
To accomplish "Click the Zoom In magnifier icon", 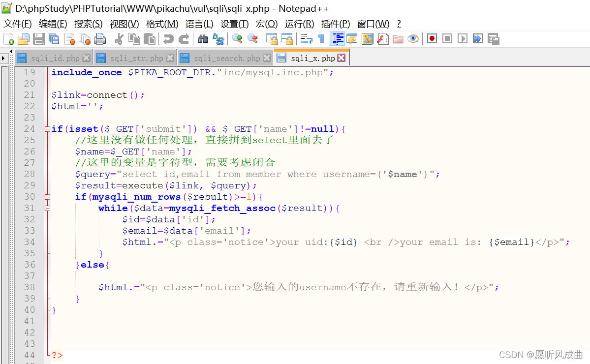I will [237, 39].
